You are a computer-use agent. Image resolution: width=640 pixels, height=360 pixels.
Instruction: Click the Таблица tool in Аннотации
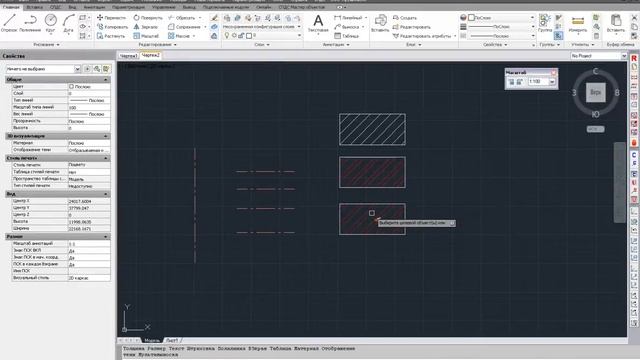pyautogui.click(x=347, y=36)
